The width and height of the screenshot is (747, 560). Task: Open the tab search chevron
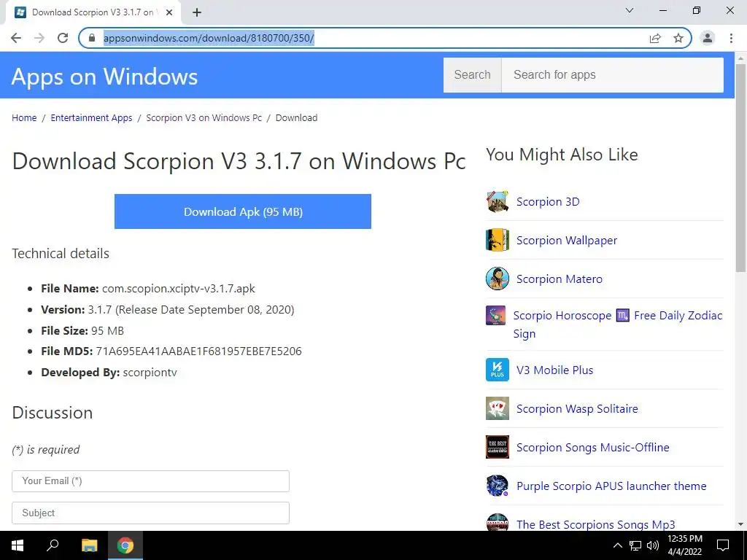pyautogui.click(x=630, y=10)
